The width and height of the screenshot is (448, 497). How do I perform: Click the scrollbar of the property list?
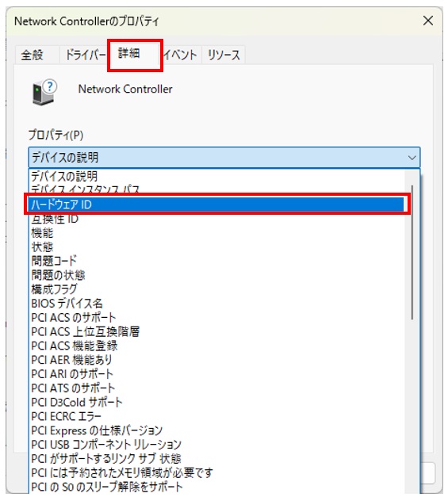pyautogui.click(x=412, y=252)
